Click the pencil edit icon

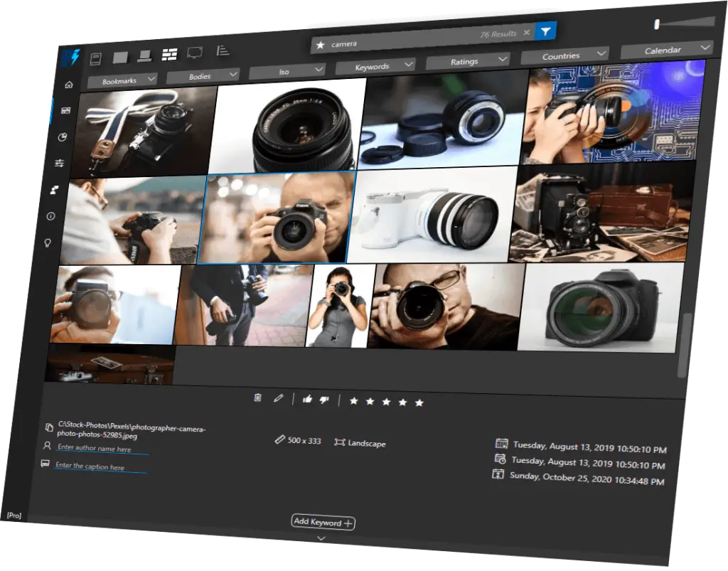click(278, 397)
